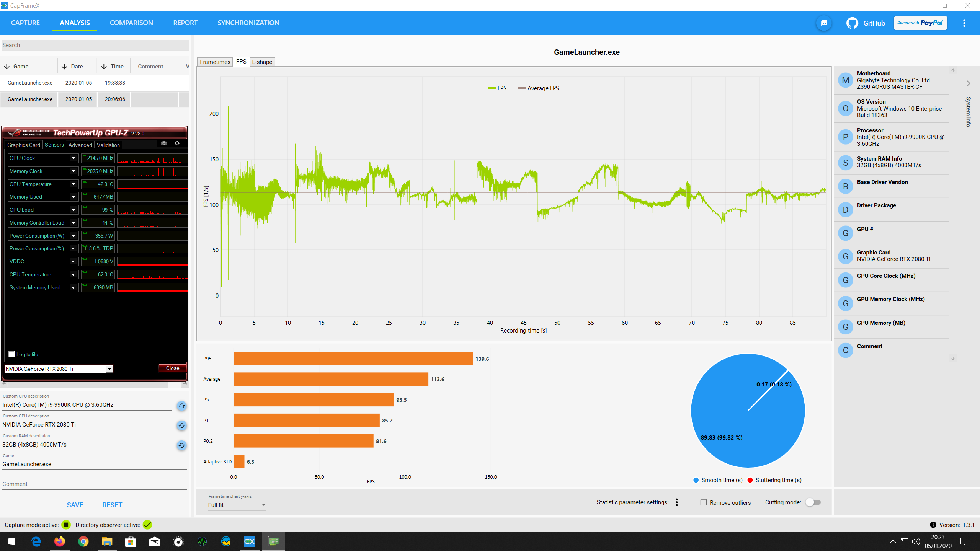The height and width of the screenshot is (551, 980).
Task: Switch to SYNCHRONIZATION tab
Action: click(x=248, y=23)
